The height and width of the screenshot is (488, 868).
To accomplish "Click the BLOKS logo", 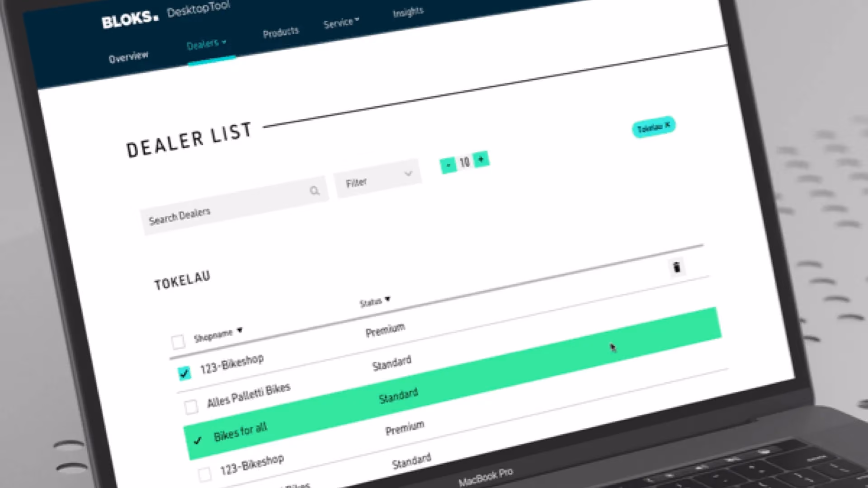I will (x=130, y=20).
